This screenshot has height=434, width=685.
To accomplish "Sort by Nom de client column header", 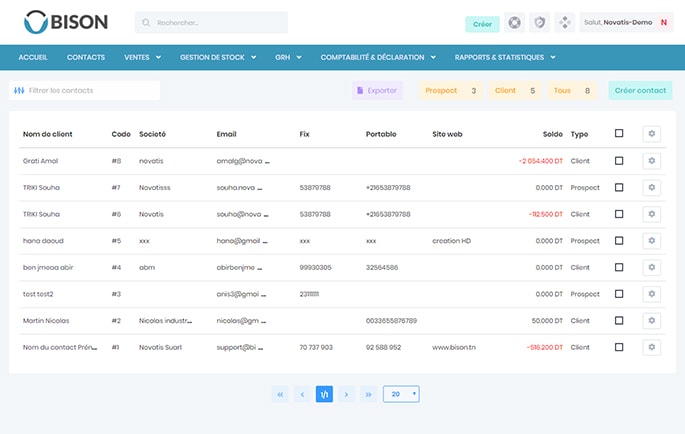I will [x=48, y=134].
